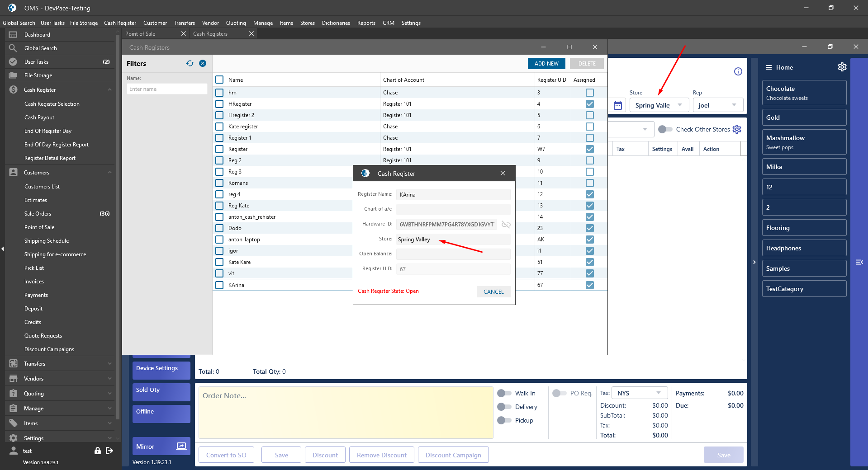Expand the Transfers section in sidebar
Image resolution: width=868 pixels, height=470 pixels.
[59, 364]
